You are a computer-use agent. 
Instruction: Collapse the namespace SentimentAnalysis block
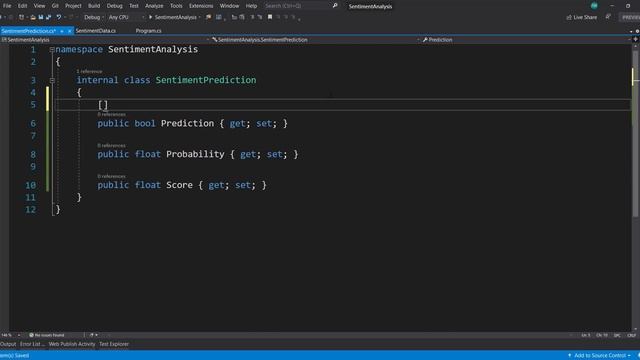[x=52, y=49]
